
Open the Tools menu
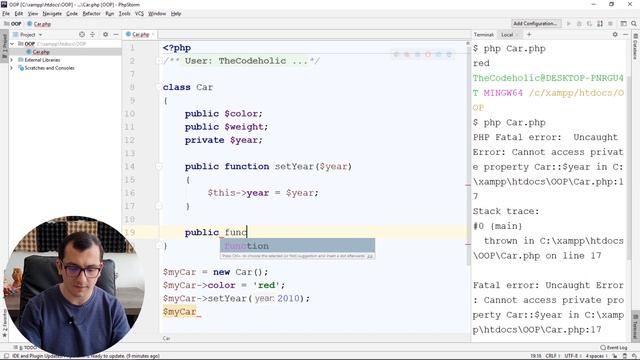click(x=124, y=13)
